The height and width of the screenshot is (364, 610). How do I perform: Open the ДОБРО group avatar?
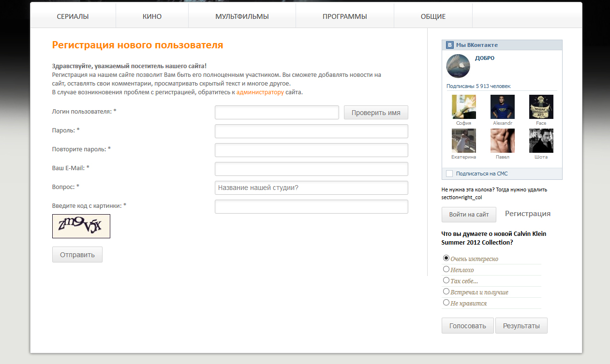click(x=458, y=66)
